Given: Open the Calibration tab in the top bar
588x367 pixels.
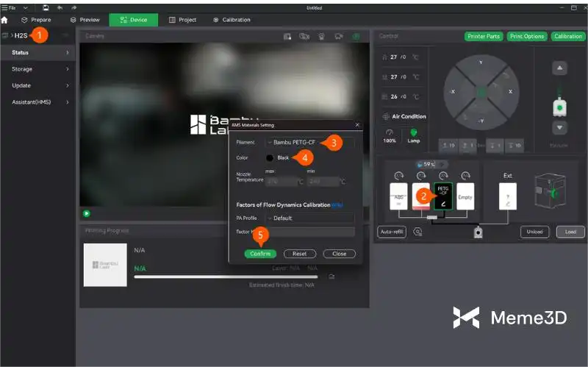Looking at the screenshot, I should [x=232, y=20].
